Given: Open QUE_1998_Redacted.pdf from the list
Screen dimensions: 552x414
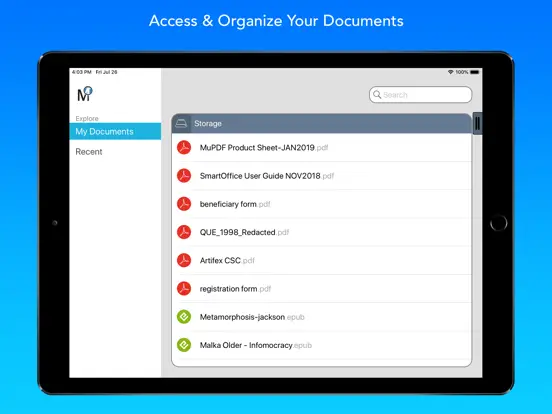Looking at the screenshot, I should [x=321, y=232].
